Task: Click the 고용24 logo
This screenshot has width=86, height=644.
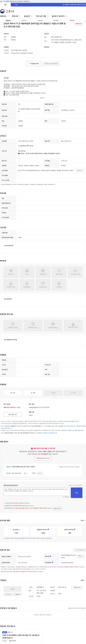Action: [x=7, y=11]
